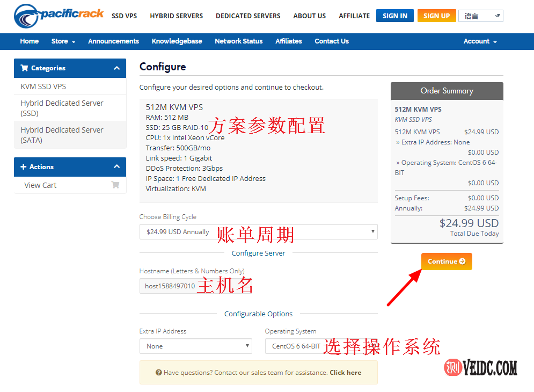
Task: Click the shopping cart icon in Categories header
Action: point(24,68)
